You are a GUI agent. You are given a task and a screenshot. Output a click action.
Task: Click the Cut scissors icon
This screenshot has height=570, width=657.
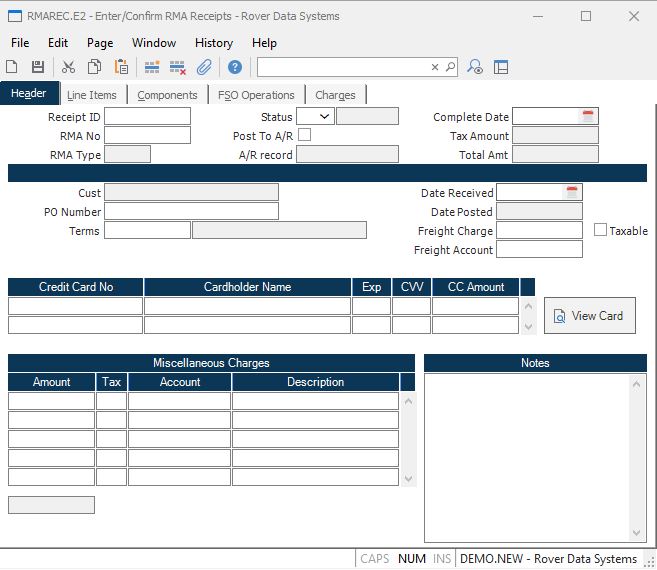[x=68, y=67]
